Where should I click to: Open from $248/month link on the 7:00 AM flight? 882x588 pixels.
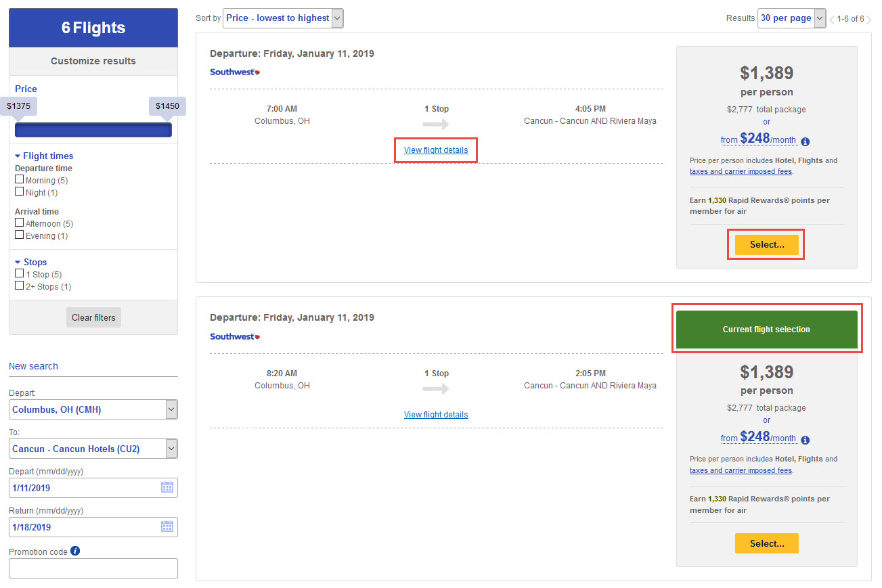pyautogui.click(x=758, y=139)
